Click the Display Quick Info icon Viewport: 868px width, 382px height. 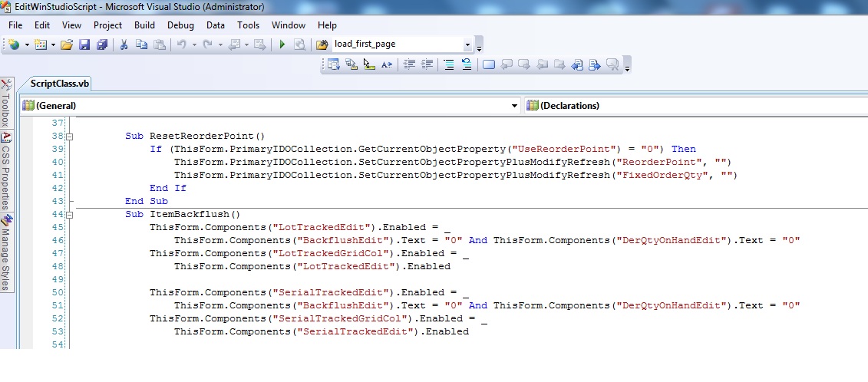pos(369,64)
